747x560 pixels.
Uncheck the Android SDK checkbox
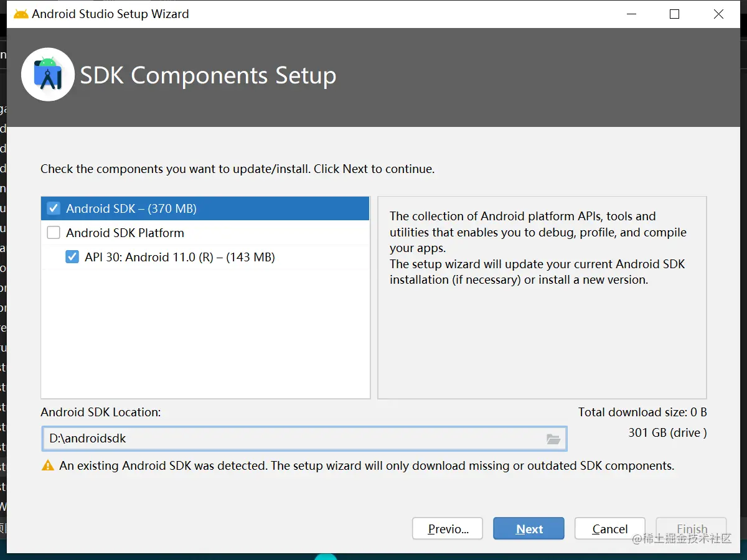(x=54, y=208)
